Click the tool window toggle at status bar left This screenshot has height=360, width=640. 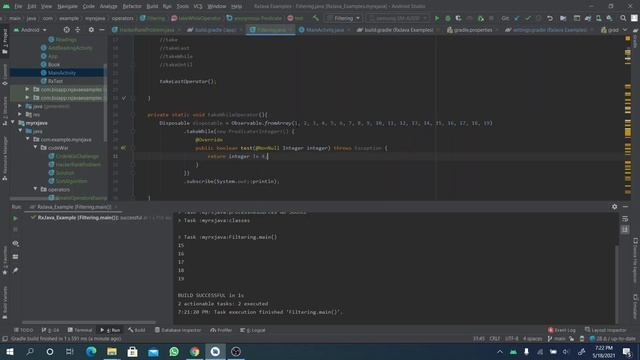(x=5, y=339)
